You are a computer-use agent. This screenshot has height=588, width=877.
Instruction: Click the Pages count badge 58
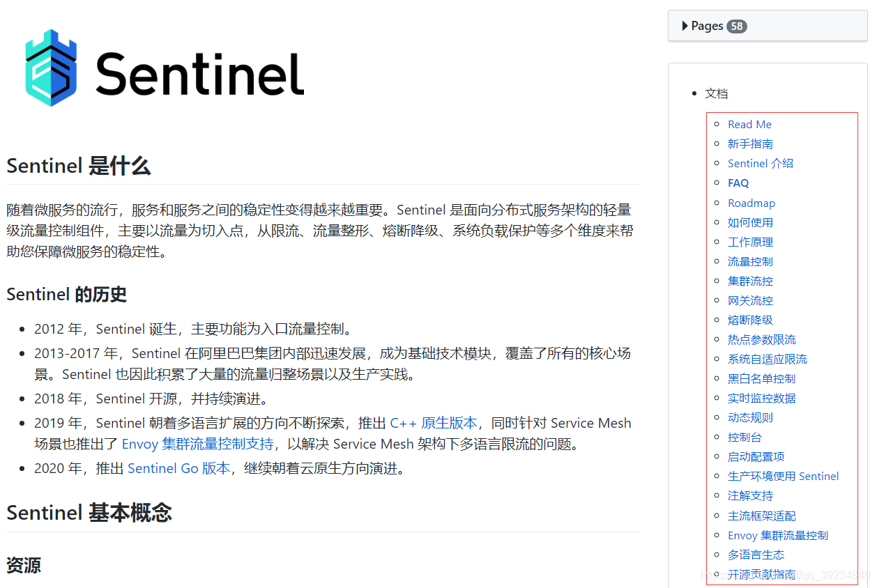coord(736,26)
